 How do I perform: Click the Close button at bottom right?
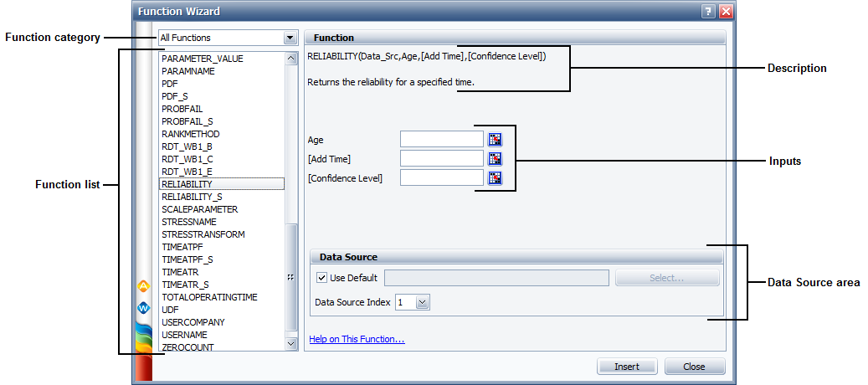(x=695, y=367)
